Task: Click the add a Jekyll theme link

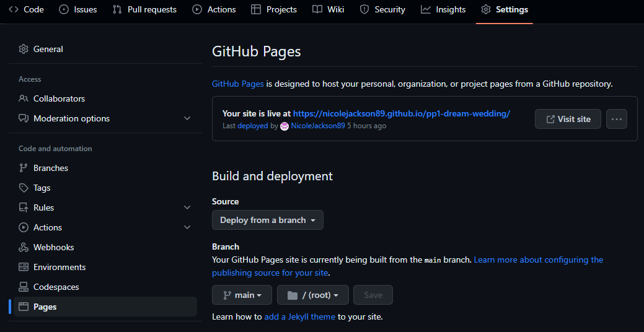Action: tap(300, 317)
